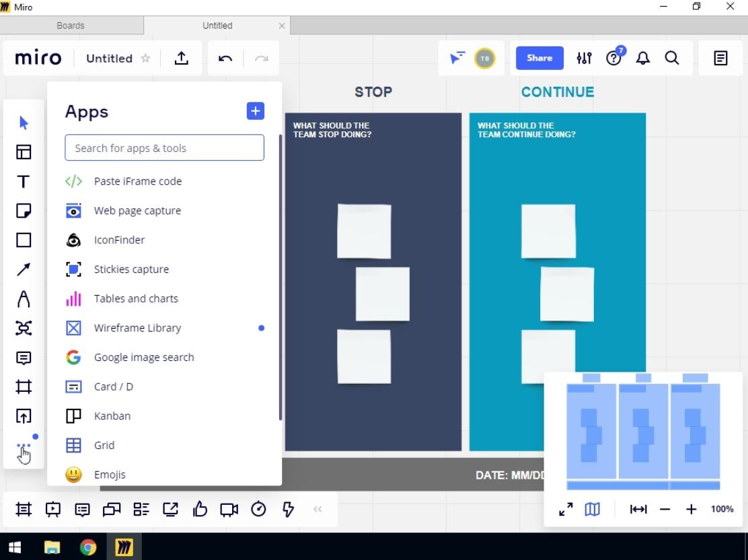
Task: Select the Connection line arrow tool
Action: click(x=24, y=270)
